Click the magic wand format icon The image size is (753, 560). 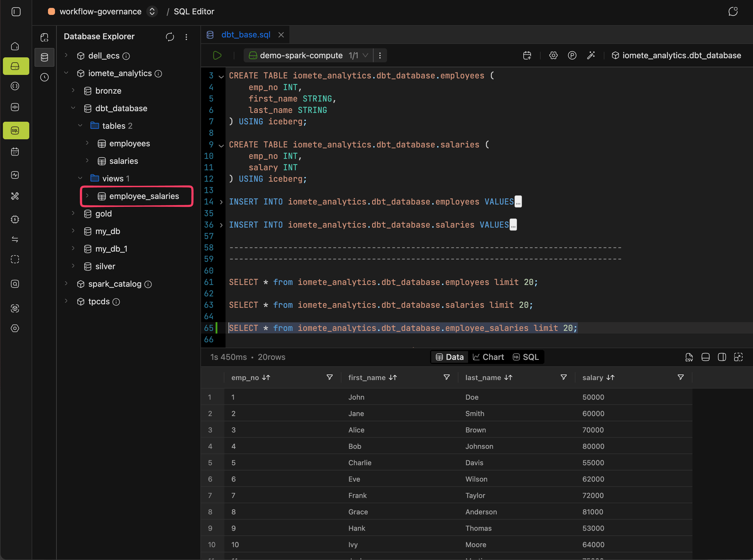[591, 55]
